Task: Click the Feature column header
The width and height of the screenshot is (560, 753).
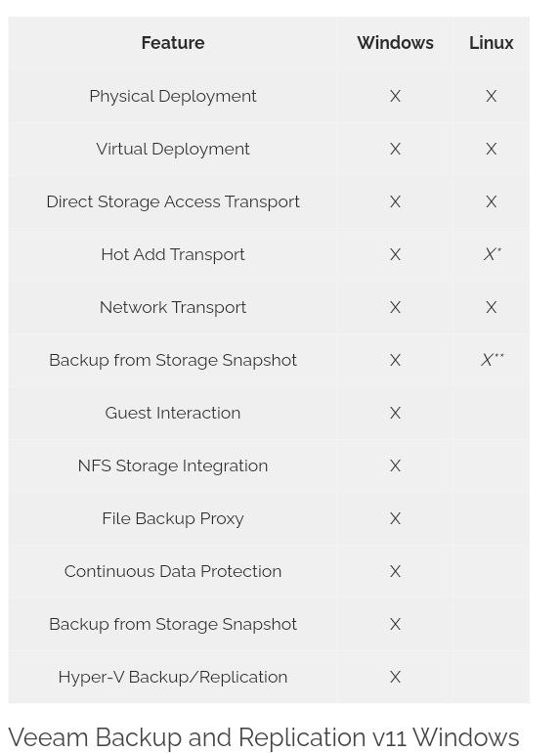Action: (x=173, y=43)
